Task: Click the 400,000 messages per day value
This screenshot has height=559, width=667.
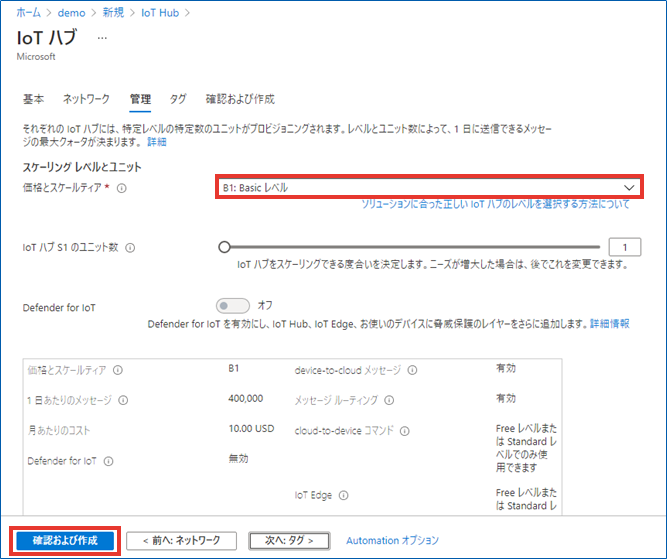Action: (246, 399)
